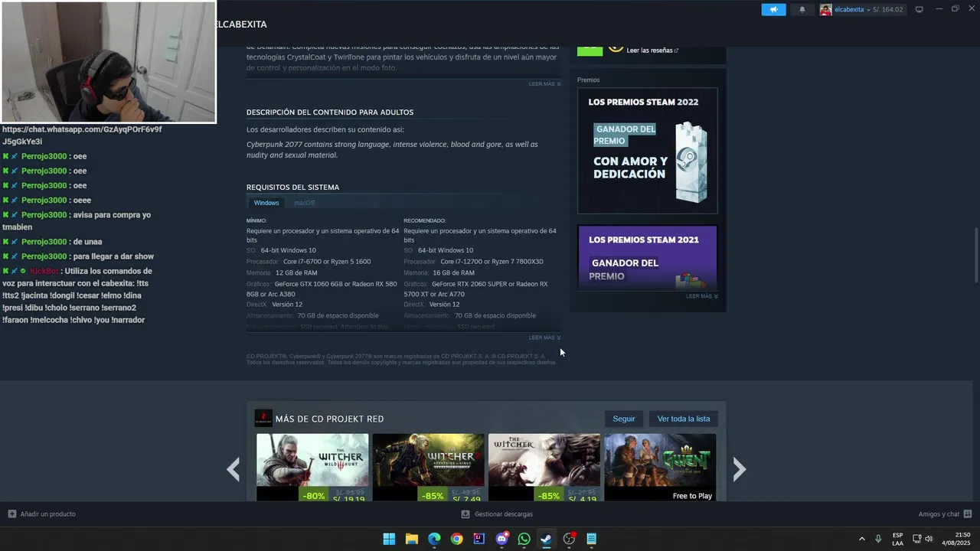Click the blue megaphone announcements button
The height and width of the screenshot is (551, 980).
pos(773,9)
